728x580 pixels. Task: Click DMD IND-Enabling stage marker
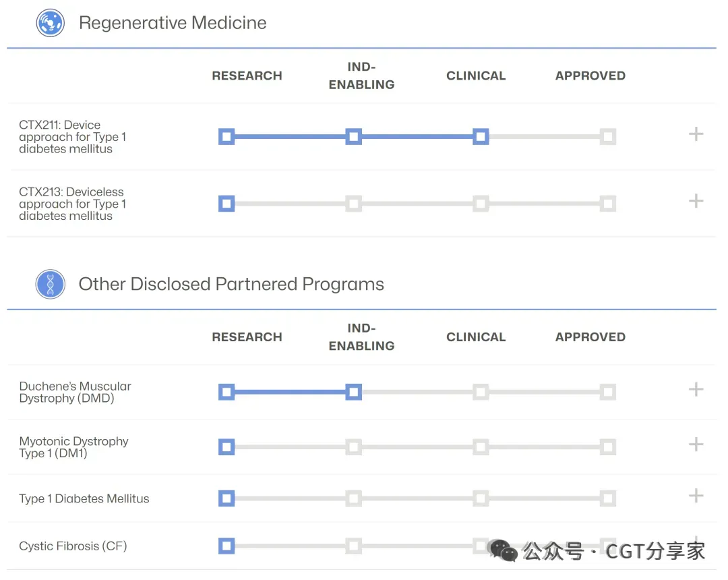353,392
